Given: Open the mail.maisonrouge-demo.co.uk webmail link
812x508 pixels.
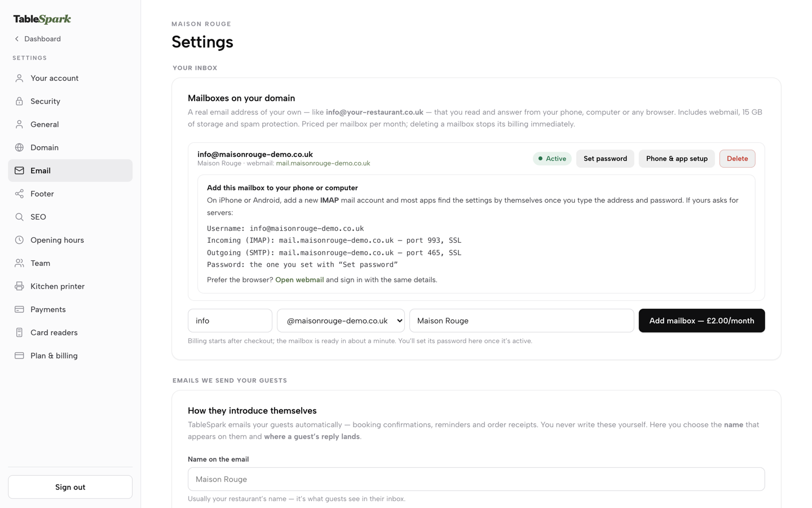Looking at the screenshot, I should click(x=323, y=164).
